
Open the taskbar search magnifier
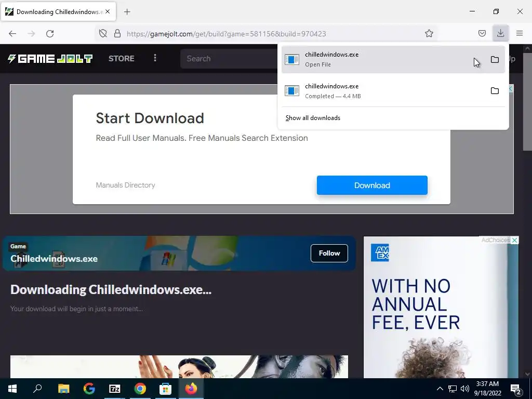tap(37, 388)
